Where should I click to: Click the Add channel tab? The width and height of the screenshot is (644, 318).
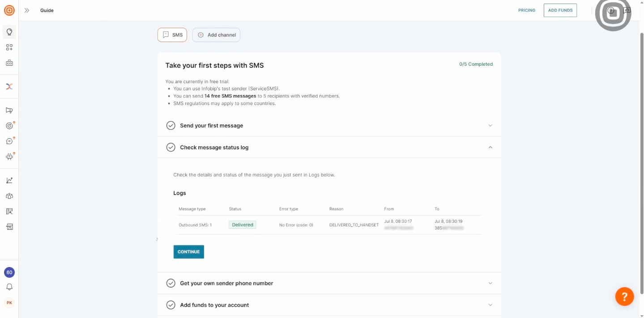pyautogui.click(x=216, y=35)
